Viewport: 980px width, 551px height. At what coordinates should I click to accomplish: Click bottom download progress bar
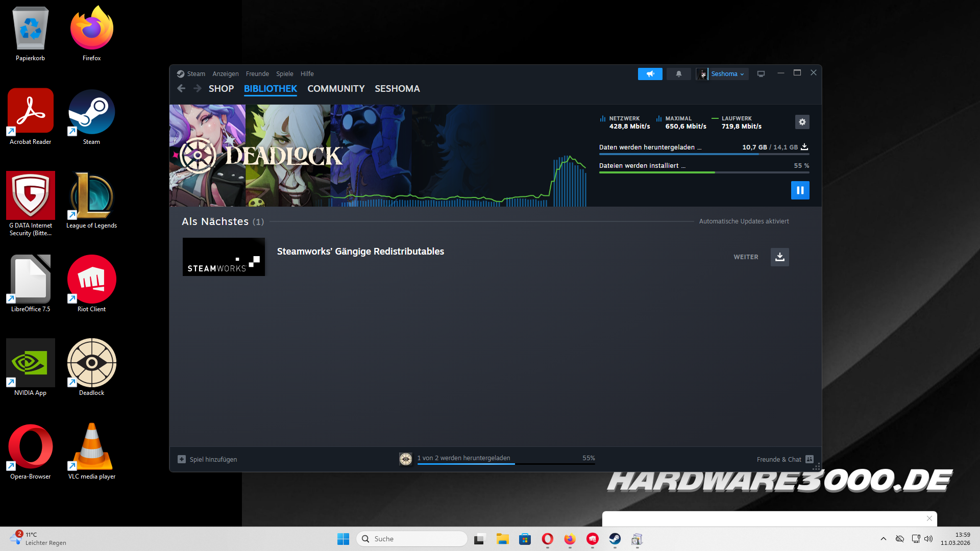[x=505, y=463]
